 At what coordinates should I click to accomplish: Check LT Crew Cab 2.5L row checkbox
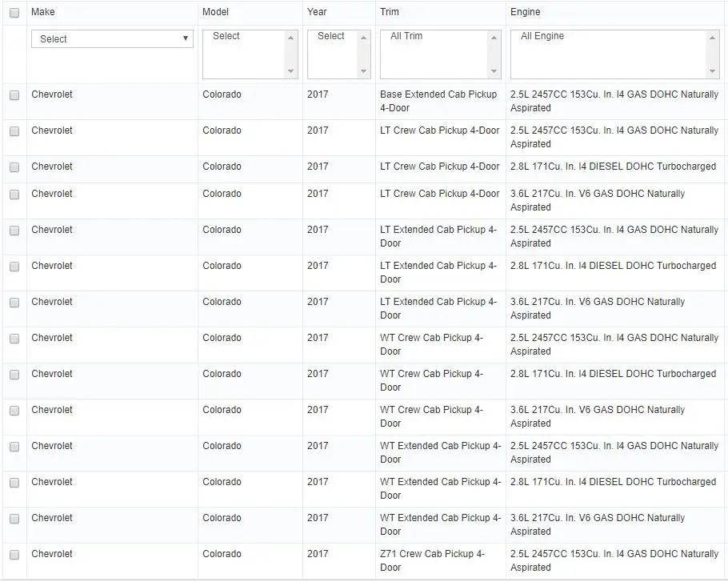point(14,131)
